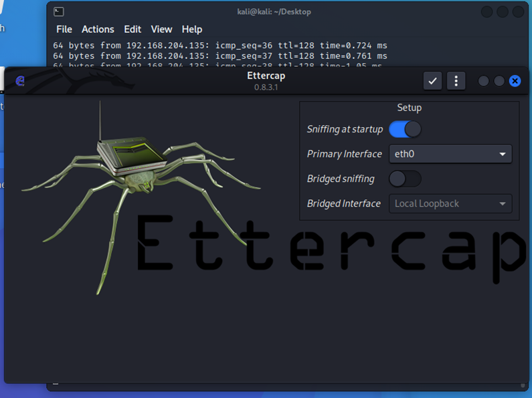Open the Actions menu in terminal
This screenshot has width=532, height=398.
click(98, 29)
